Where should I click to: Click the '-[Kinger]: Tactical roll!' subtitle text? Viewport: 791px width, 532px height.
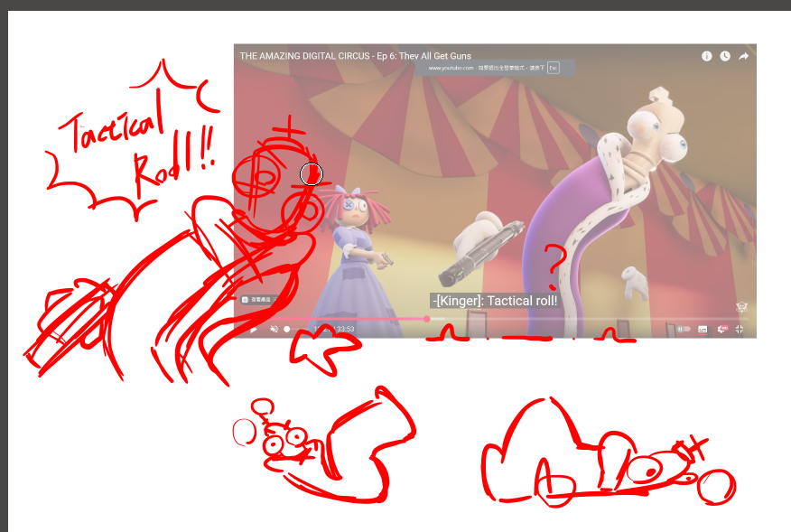(x=494, y=301)
